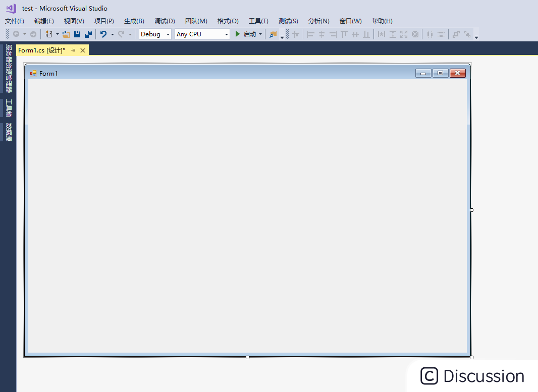Open the standard toolbar overflow options
Screen dimensions: 538x392
pyautogui.click(x=282, y=37)
